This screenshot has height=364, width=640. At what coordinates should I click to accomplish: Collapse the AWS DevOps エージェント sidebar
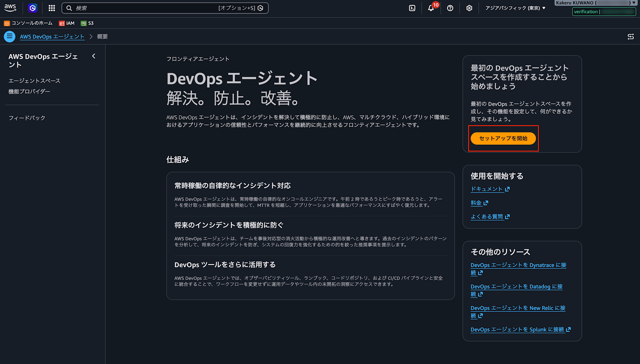click(94, 56)
